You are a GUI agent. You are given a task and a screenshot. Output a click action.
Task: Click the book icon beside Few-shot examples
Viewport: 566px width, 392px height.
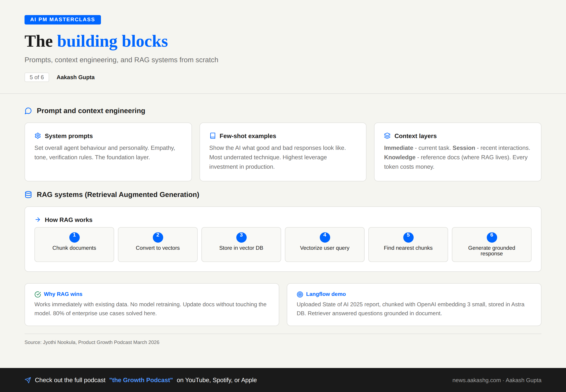pos(213,136)
